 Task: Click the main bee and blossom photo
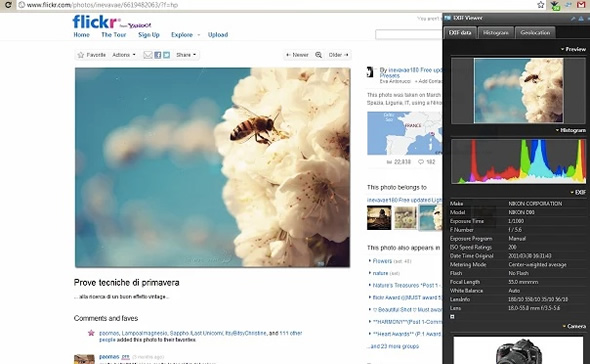(212, 167)
